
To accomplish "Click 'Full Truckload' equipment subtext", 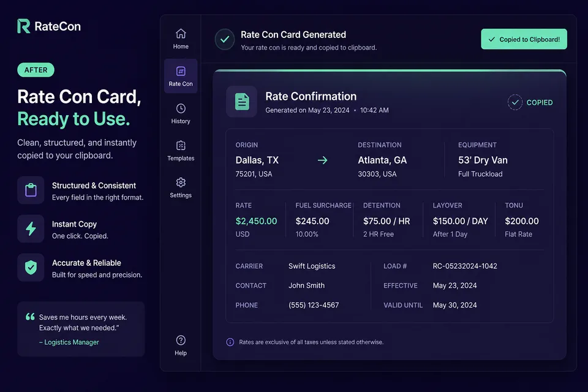I will [x=480, y=174].
